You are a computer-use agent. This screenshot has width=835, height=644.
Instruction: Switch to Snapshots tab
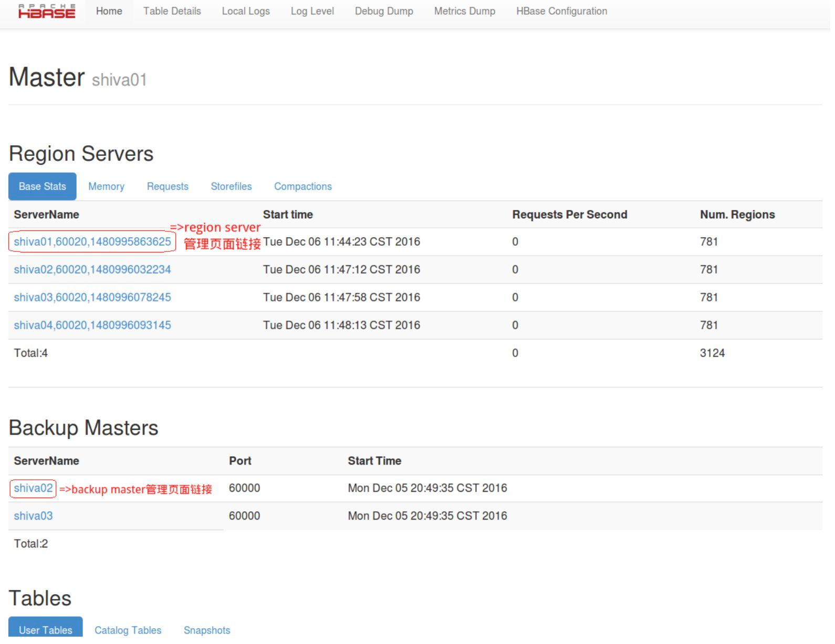tap(207, 630)
